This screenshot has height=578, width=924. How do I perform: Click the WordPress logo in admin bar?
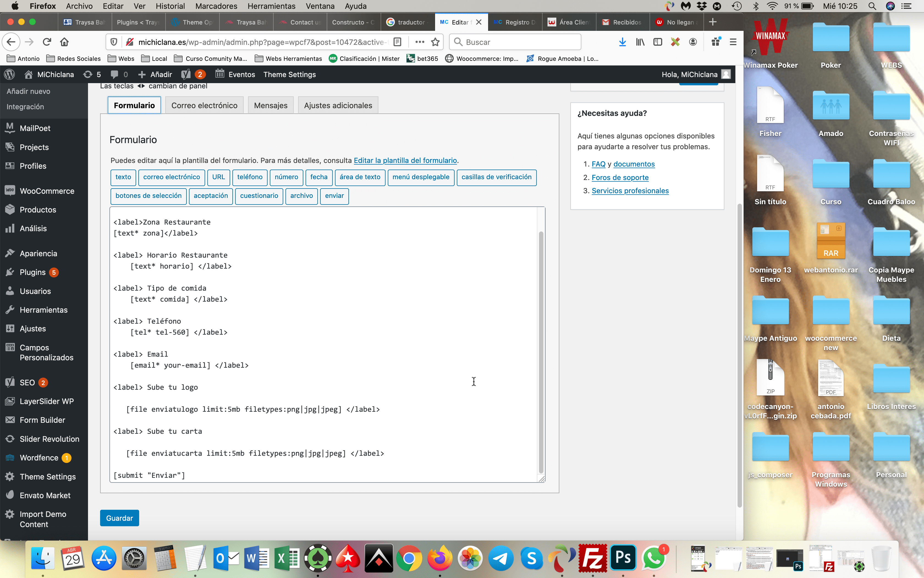(x=10, y=75)
